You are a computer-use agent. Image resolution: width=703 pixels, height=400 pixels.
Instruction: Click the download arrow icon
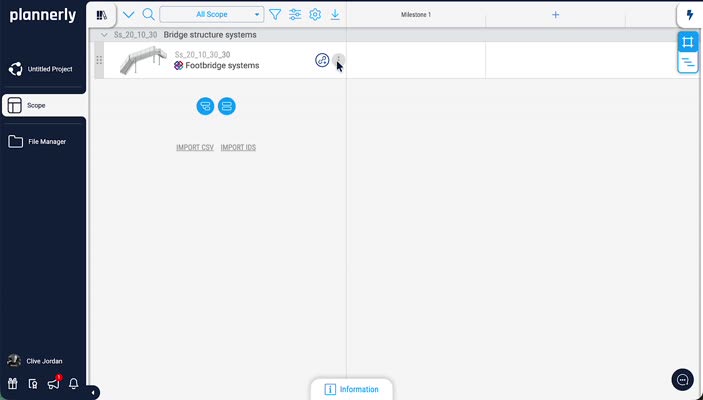[x=335, y=15]
